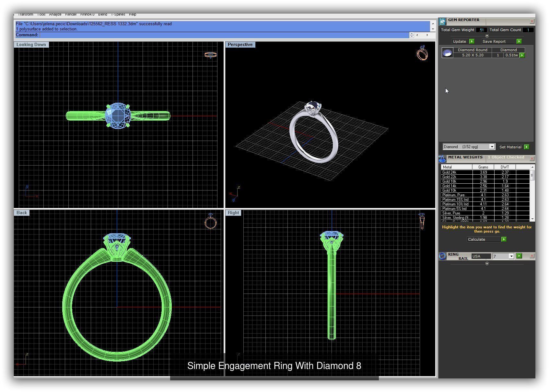Click Metal Weights scrollbar up arrow
549x392 pixels.
[532, 167]
